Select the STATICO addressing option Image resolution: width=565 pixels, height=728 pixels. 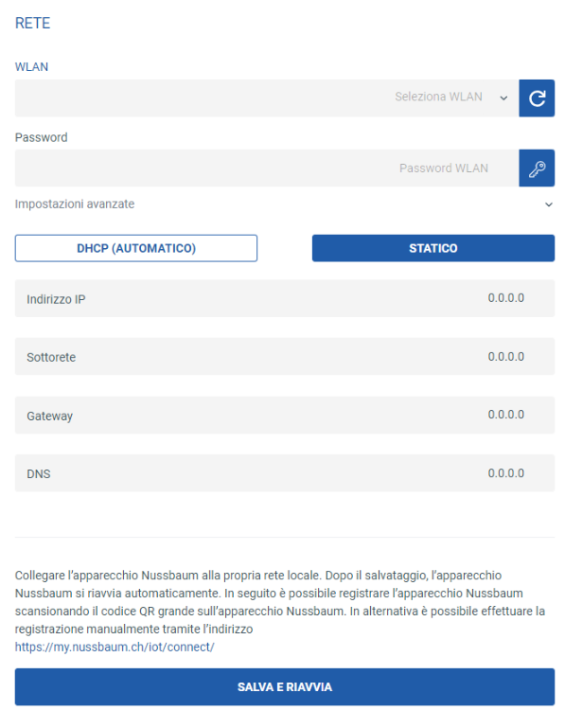[433, 248]
